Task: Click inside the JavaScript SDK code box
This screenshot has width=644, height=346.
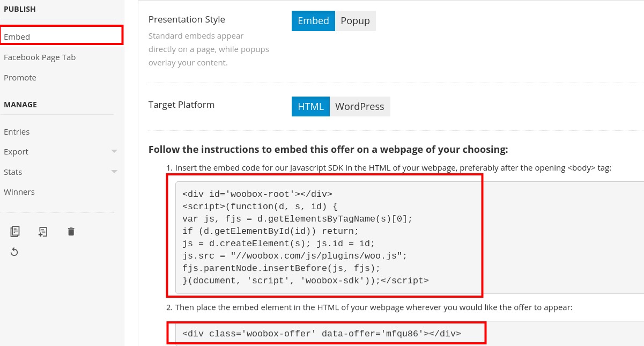Action: tap(410, 237)
